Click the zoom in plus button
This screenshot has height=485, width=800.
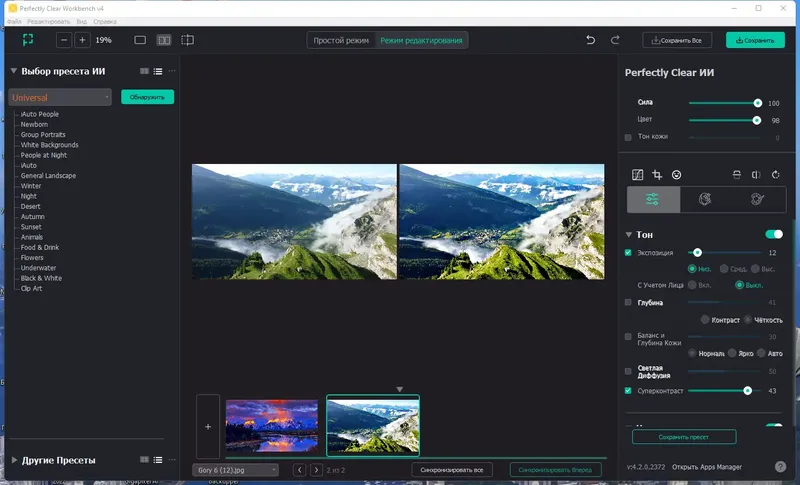82,40
